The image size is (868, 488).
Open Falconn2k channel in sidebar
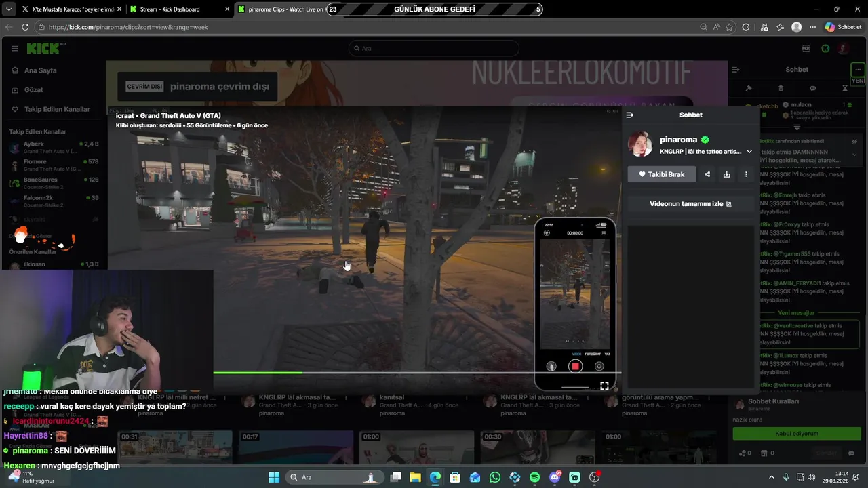pyautogui.click(x=53, y=201)
